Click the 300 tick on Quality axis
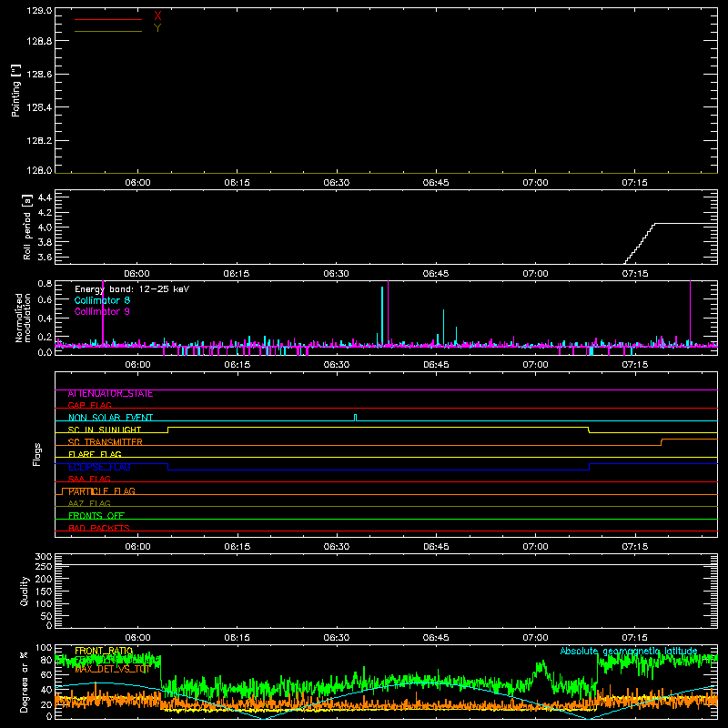 (44, 557)
